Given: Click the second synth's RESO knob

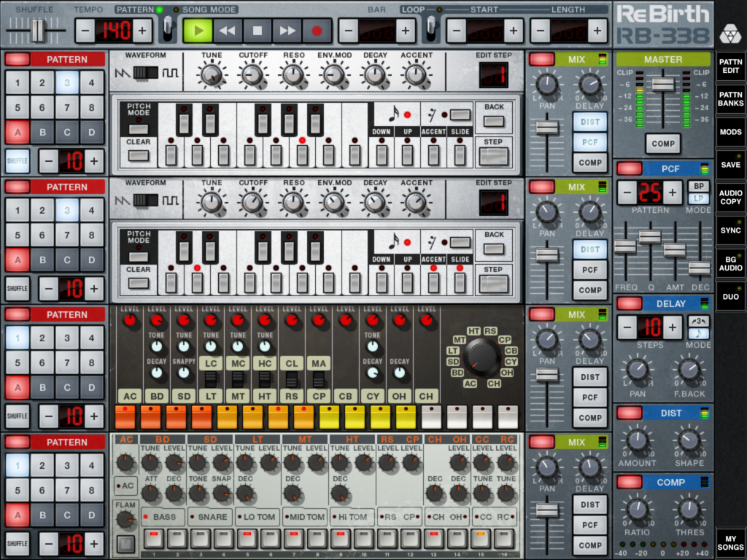Looking at the screenshot, I should coord(293,203).
